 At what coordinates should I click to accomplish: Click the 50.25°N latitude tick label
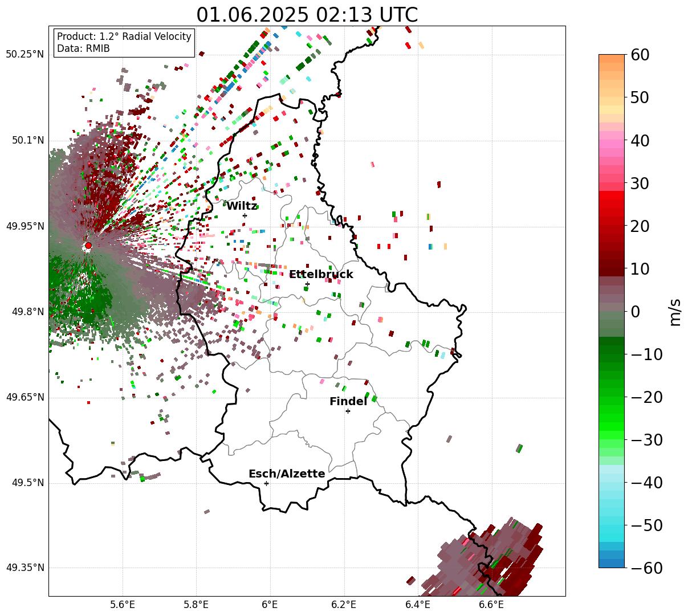pos(25,55)
